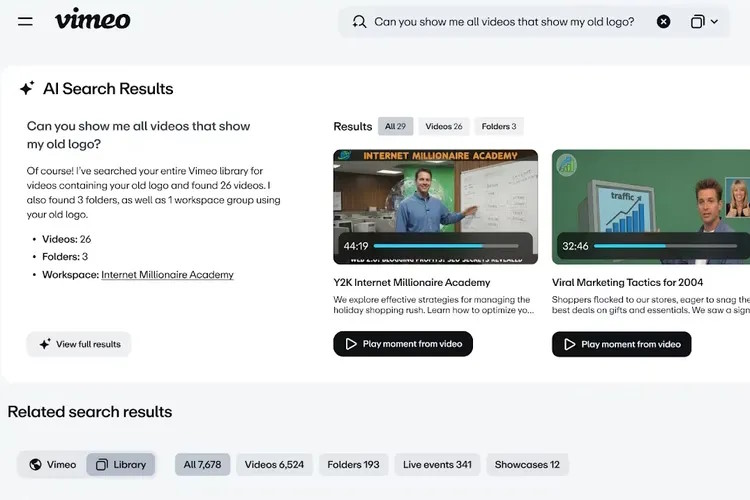This screenshot has height=500, width=750.
Task: Select the All 29 results tab
Action: 395,126
